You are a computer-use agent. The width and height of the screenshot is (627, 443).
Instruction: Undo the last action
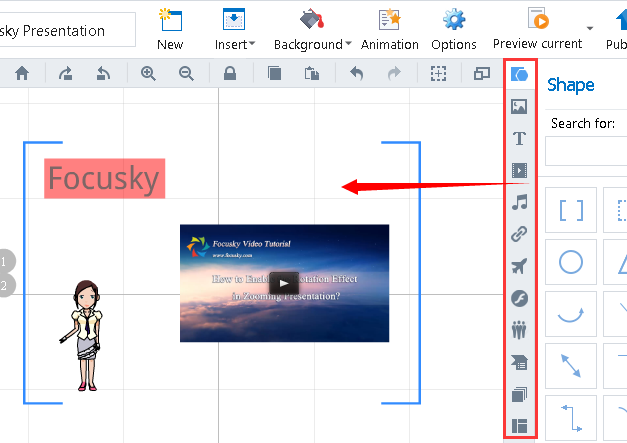pos(356,74)
